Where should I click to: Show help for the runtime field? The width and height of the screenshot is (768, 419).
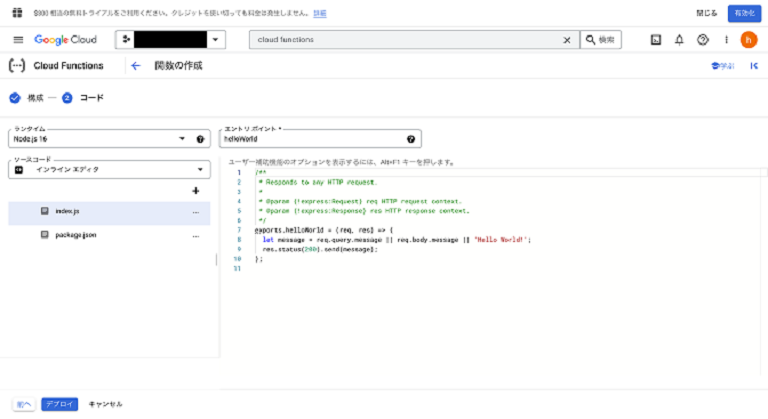tap(200, 139)
